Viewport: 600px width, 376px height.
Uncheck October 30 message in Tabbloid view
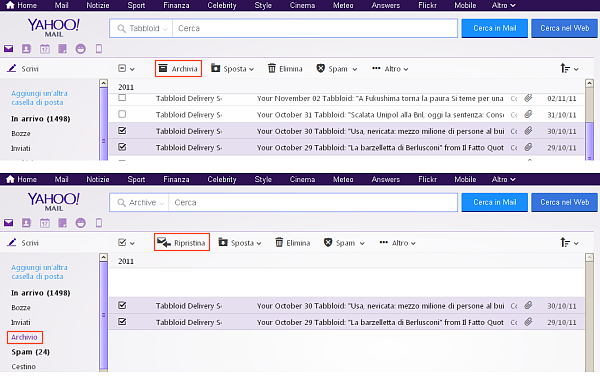click(122, 130)
